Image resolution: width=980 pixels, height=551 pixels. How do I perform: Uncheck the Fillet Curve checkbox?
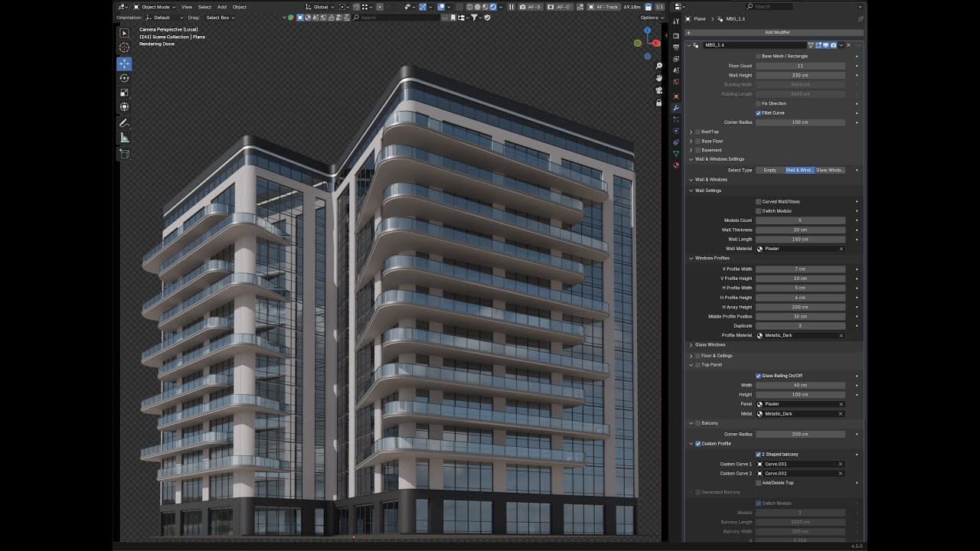click(x=759, y=112)
